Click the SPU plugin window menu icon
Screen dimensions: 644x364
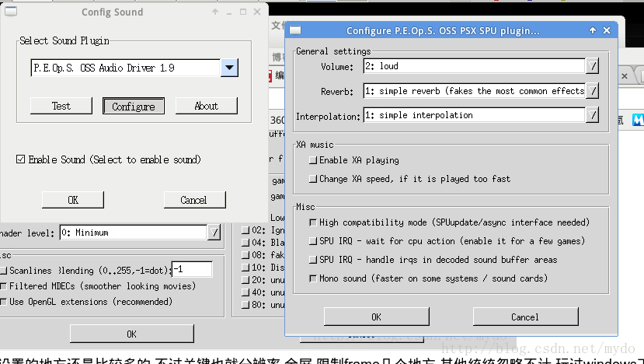click(x=295, y=30)
